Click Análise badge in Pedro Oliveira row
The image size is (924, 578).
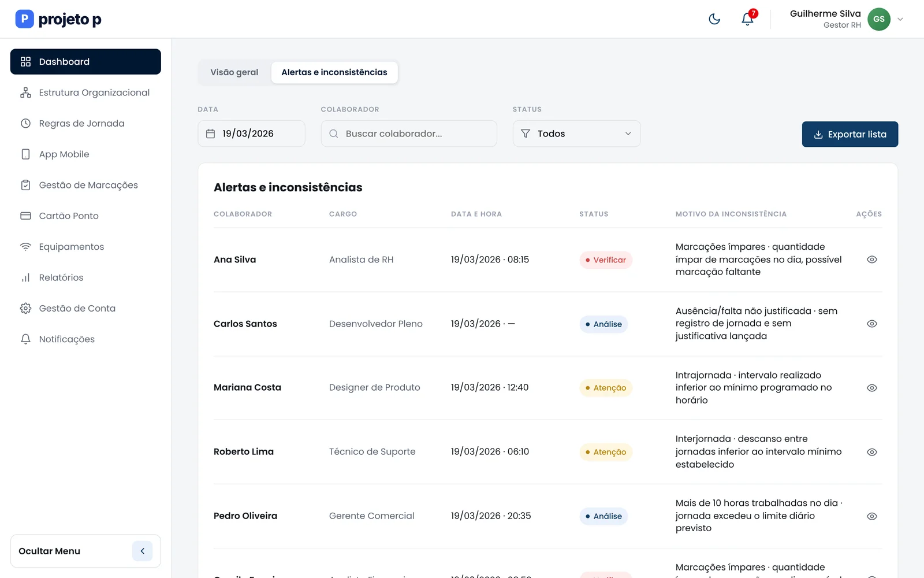coord(603,516)
